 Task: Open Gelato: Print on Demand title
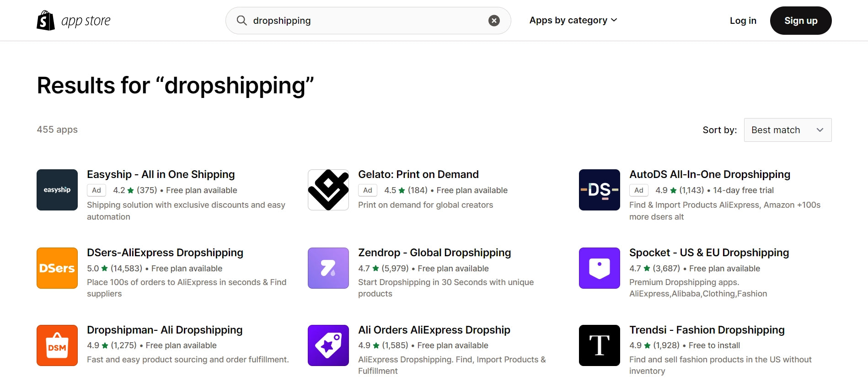418,174
